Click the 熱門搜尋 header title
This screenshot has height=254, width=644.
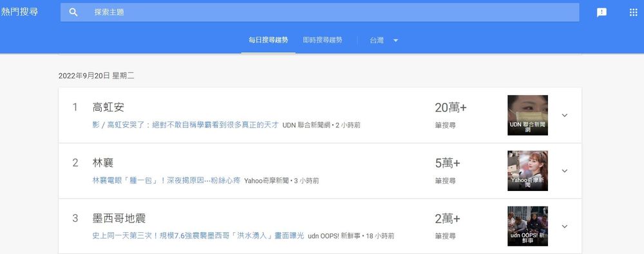pos(19,12)
